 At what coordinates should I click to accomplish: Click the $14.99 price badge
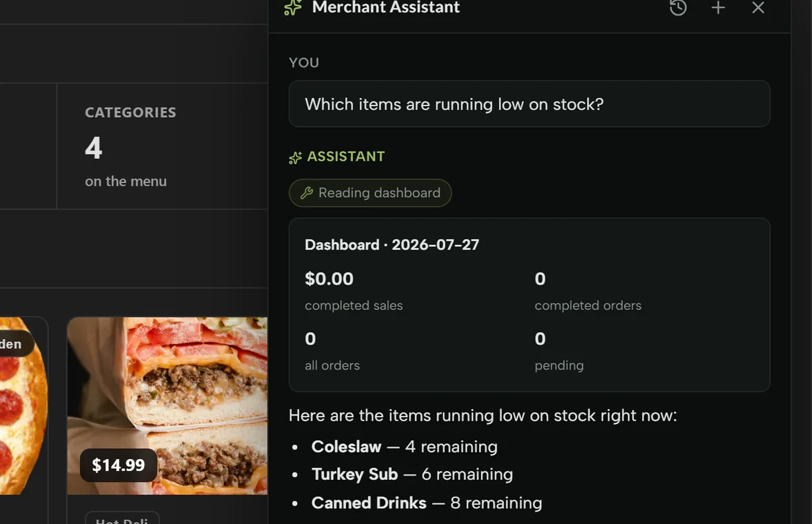pos(118,465)
